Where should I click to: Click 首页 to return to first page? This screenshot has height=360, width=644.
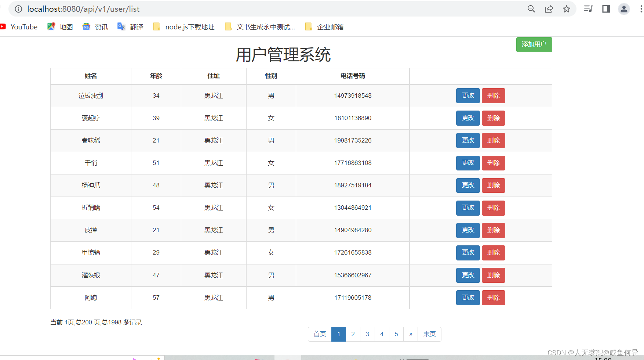(320, 334)
